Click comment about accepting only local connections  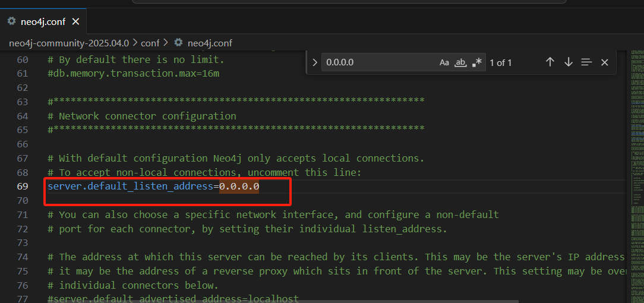(x=236, y=158)
